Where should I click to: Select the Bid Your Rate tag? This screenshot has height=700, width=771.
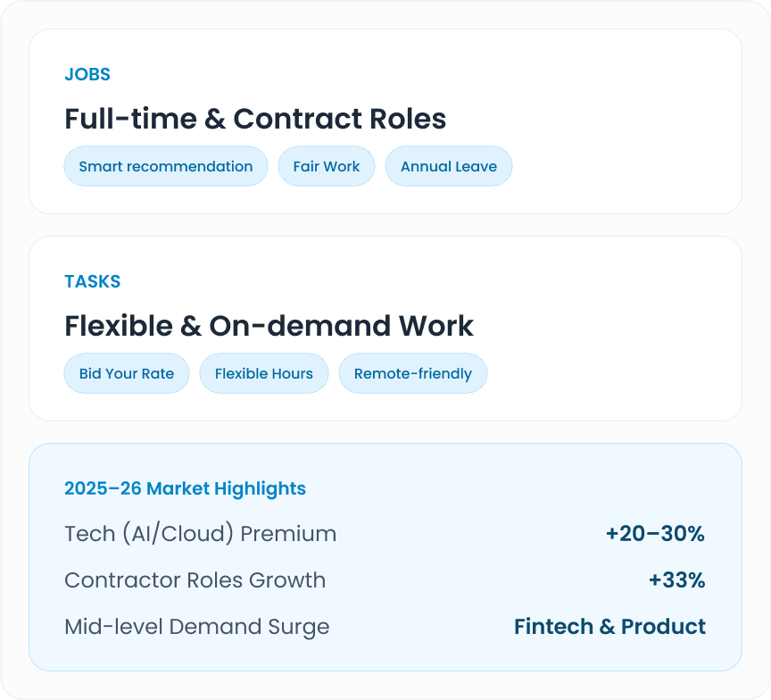click(127, 373)
